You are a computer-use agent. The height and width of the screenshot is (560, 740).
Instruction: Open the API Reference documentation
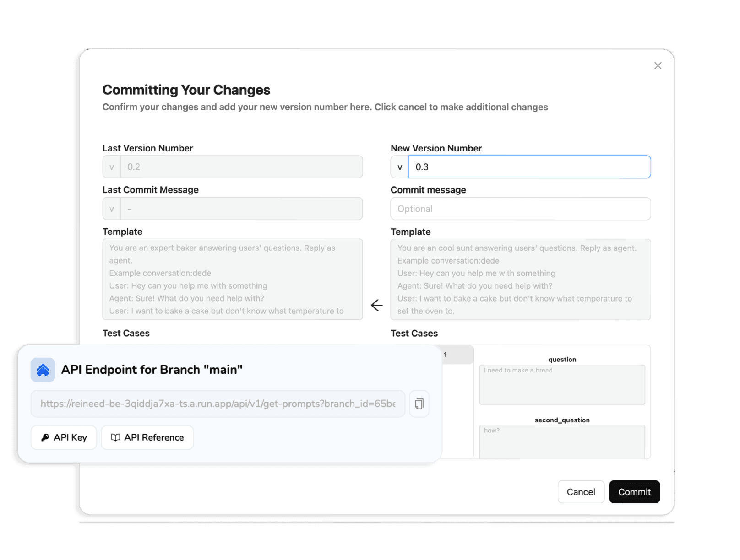[147, 437]
